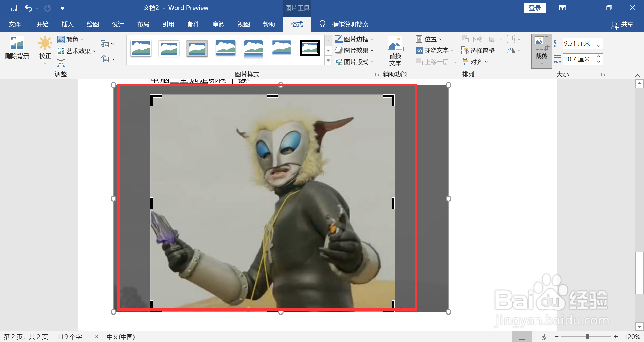Apply the soft edge rectangle picture style
This screenshot has width=644, height=342.
[x=282, y=48]
